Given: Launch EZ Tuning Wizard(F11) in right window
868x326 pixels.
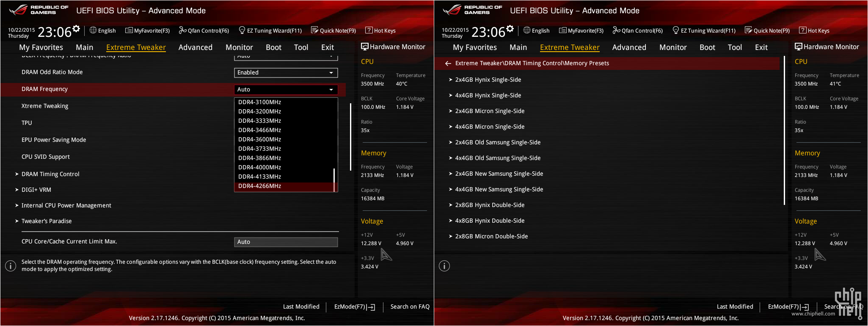Looking at the screenshot, I should coord(704,30).
